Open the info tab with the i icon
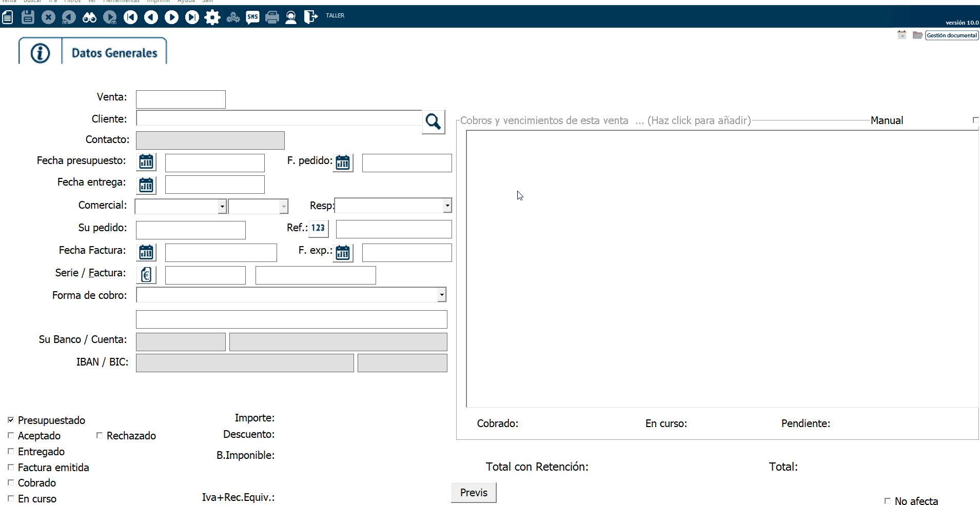Viewport: 980px width, 505px height. pos(40,53)
